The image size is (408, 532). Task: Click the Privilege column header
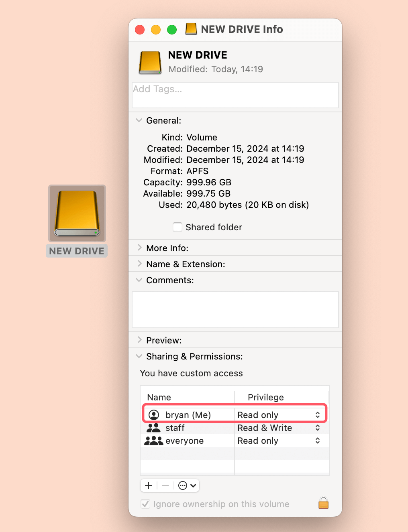click(266, 397)
